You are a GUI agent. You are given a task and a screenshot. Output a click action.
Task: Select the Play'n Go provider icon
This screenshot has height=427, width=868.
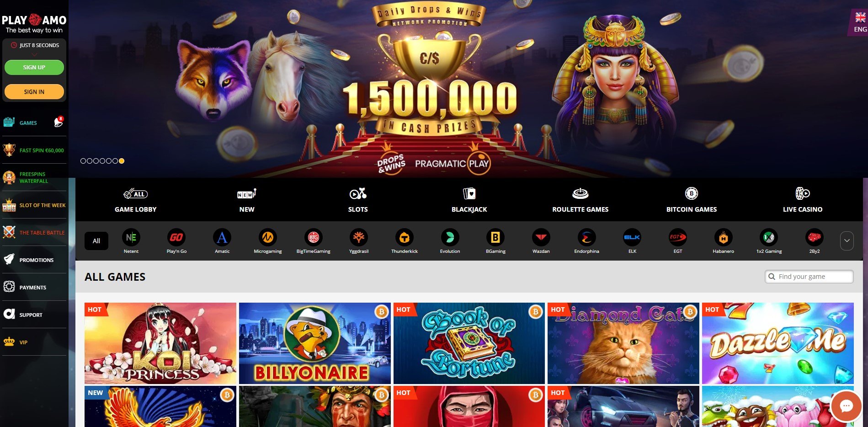click(176, 237)
